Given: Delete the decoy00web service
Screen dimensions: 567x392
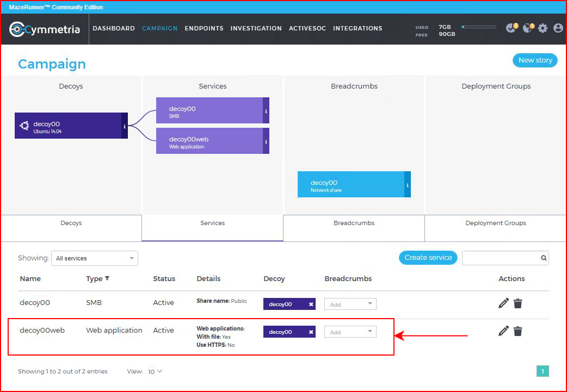Looking at the screenshot, I should click(x=518, y=331).
